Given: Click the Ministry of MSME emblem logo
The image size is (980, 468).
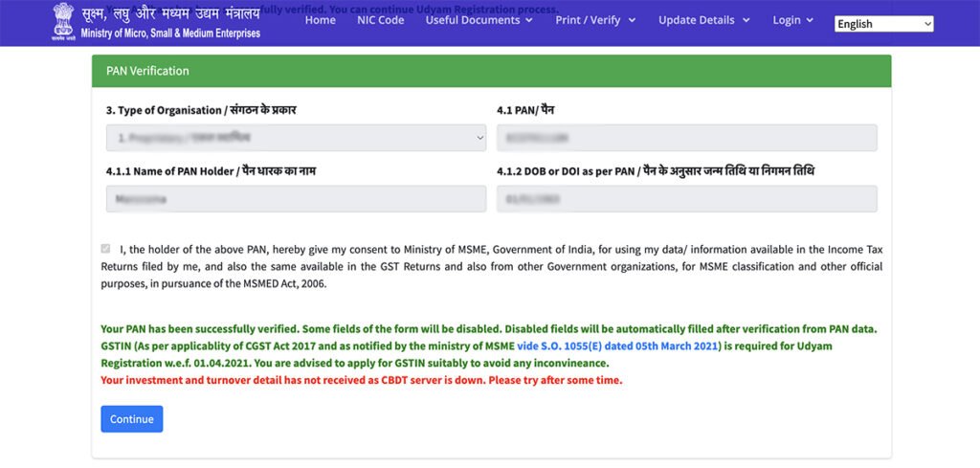Looking at the screenshot, I should (62, 21).
